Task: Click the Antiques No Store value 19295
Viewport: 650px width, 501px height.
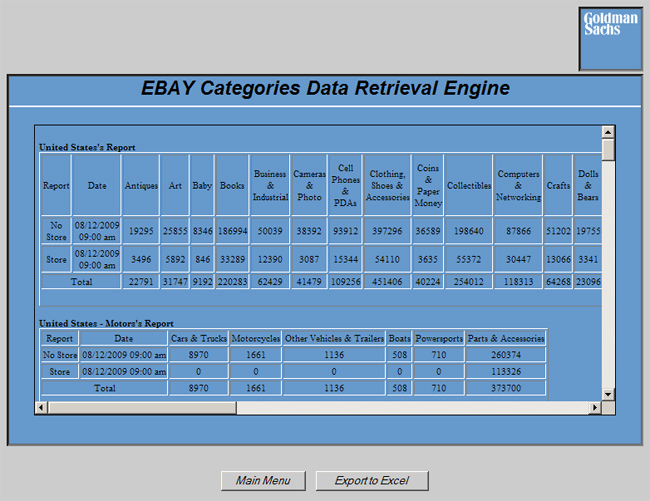Action: pyautogui.click(x=141, y=231)
